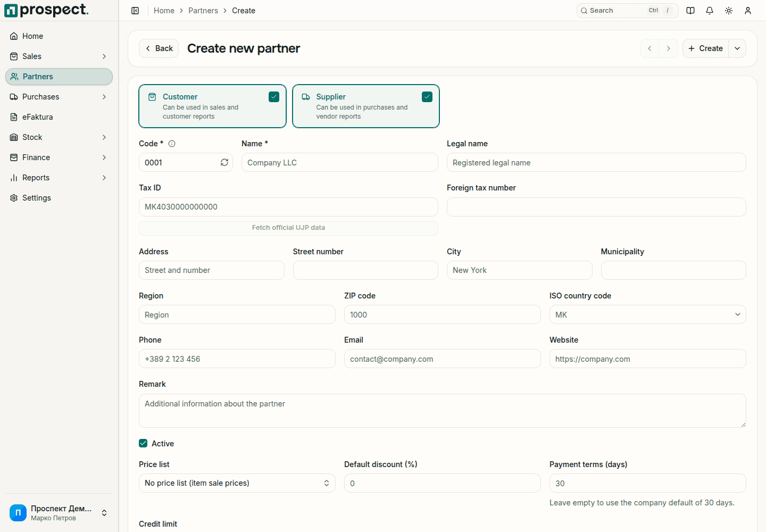This screenshot has height=532, width=766.
Task: Go to previous record arrow
Action: tap(650, 48)
